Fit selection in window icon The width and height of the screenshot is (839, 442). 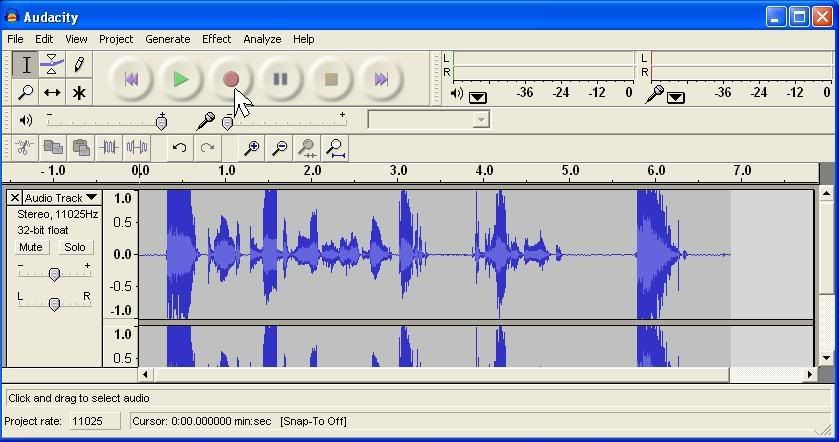pos(307,148)
